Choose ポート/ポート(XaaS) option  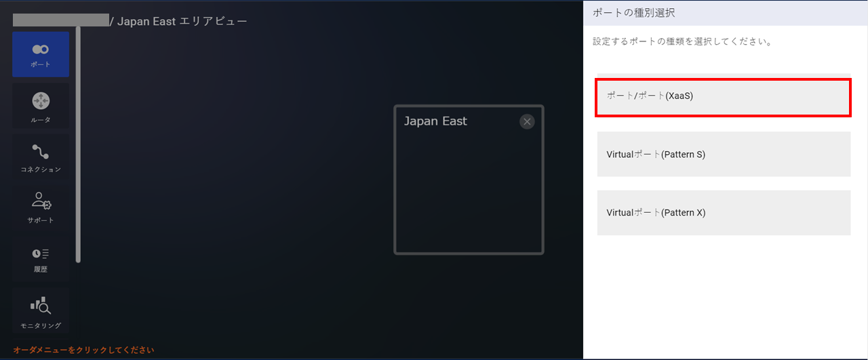click(724, 97)
